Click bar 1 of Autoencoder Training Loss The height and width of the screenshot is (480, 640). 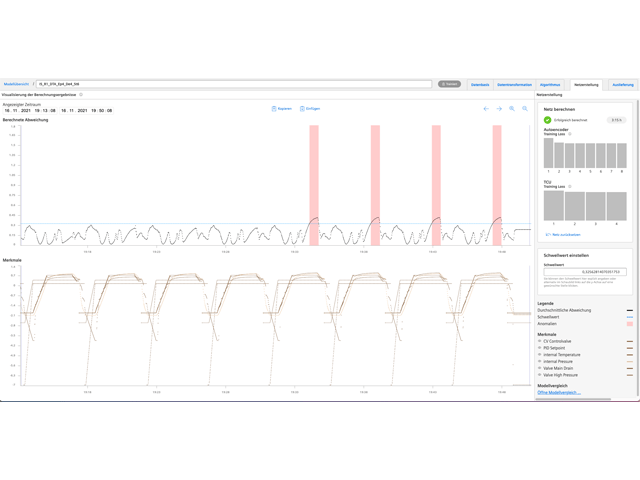(548, 153)
